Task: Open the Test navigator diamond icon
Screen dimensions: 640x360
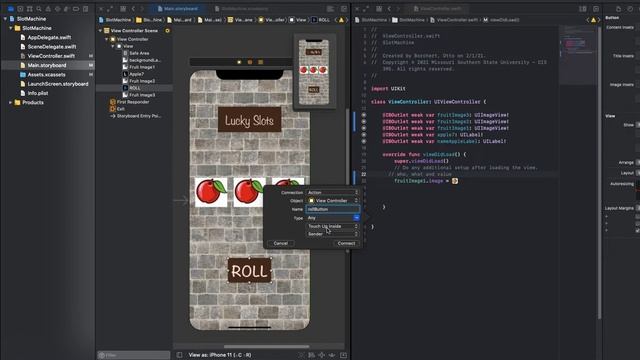Action: [58, 9]
